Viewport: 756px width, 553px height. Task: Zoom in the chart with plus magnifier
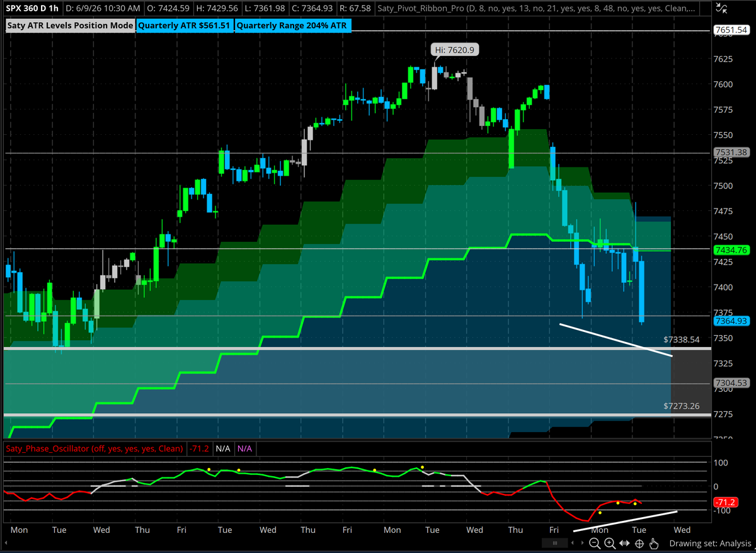[610, 544]
